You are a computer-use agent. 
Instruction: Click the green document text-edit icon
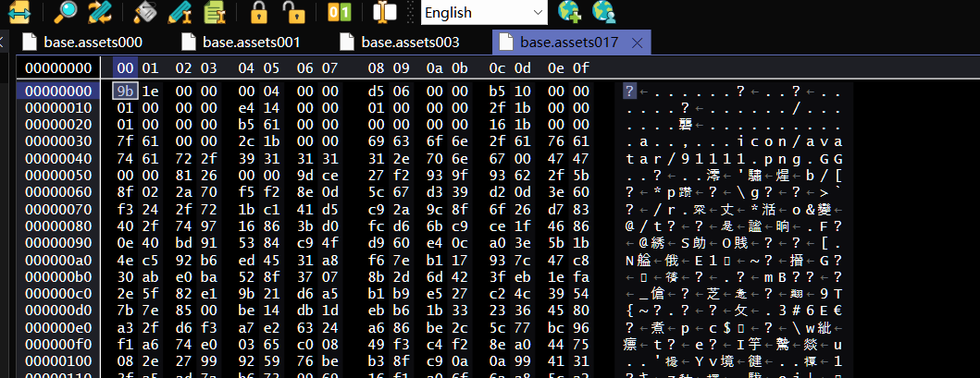click(x=215, y=12)
